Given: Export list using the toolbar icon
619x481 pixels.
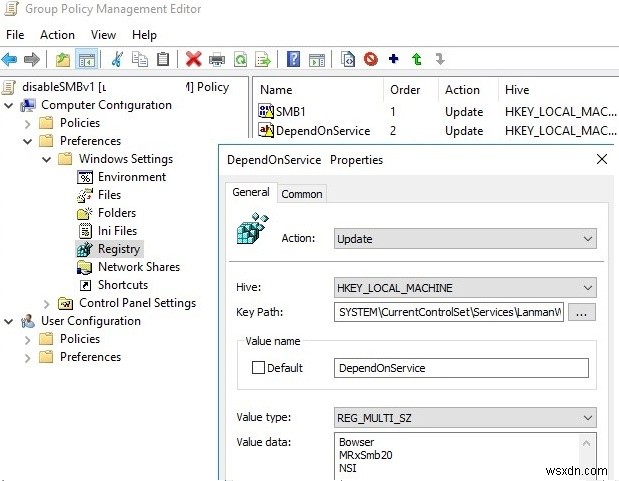Looking at the screenshot, I should 263,59.
